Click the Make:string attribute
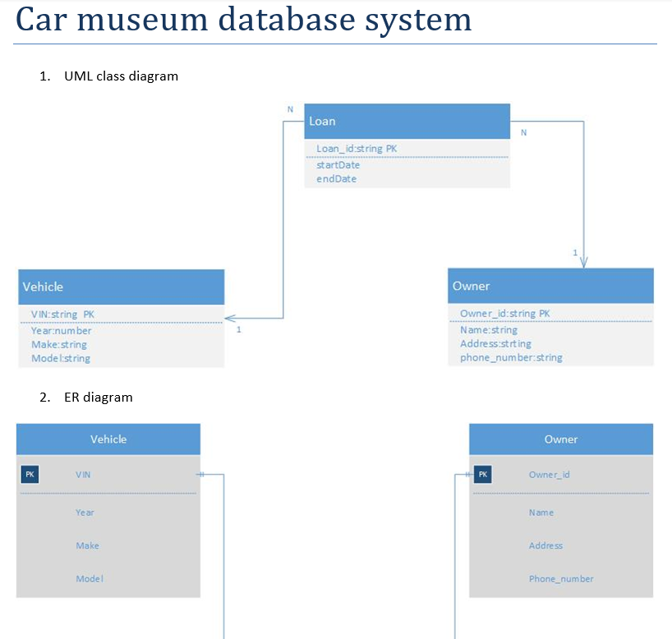The height and width of the screenshot is (639, 672). 58,344
